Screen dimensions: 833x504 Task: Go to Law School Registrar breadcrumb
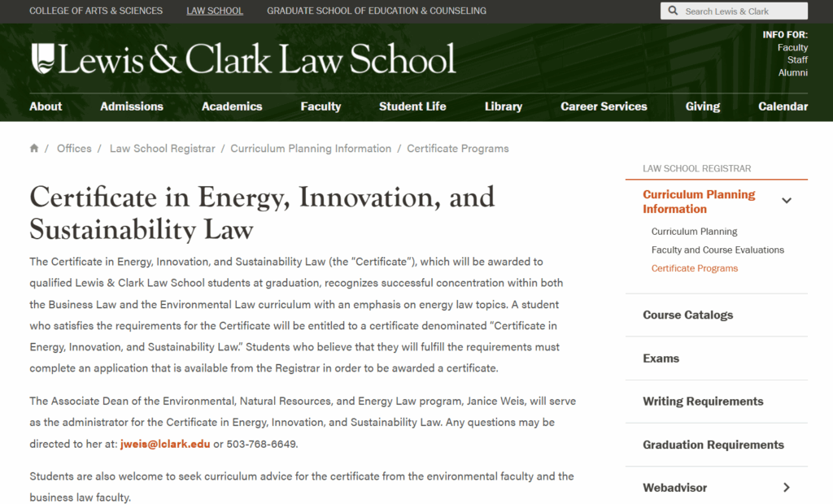click(x=163, y=148)
